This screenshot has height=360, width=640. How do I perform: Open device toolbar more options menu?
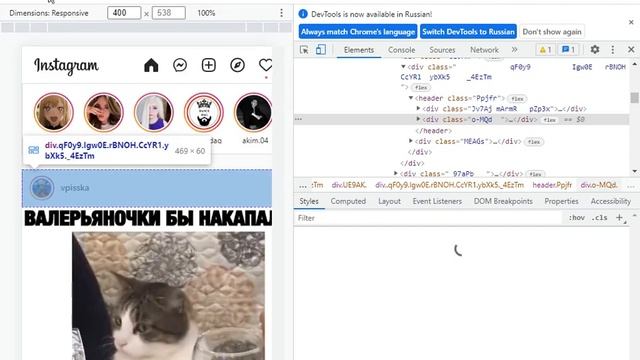point(281,13)
